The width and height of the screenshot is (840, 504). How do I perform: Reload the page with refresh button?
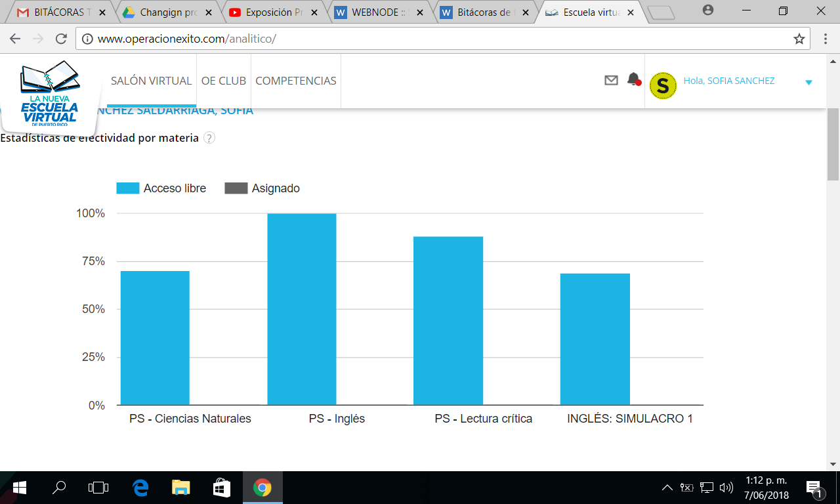(61, 39)
